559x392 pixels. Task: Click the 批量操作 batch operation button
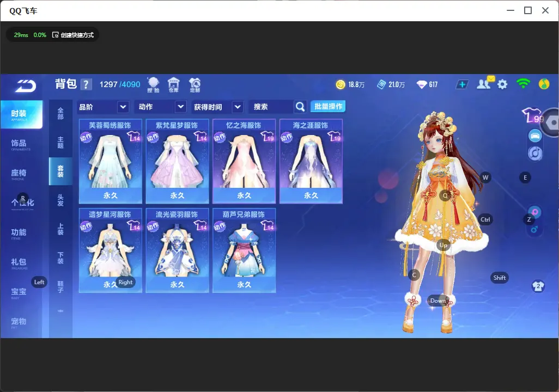(329, 107)
